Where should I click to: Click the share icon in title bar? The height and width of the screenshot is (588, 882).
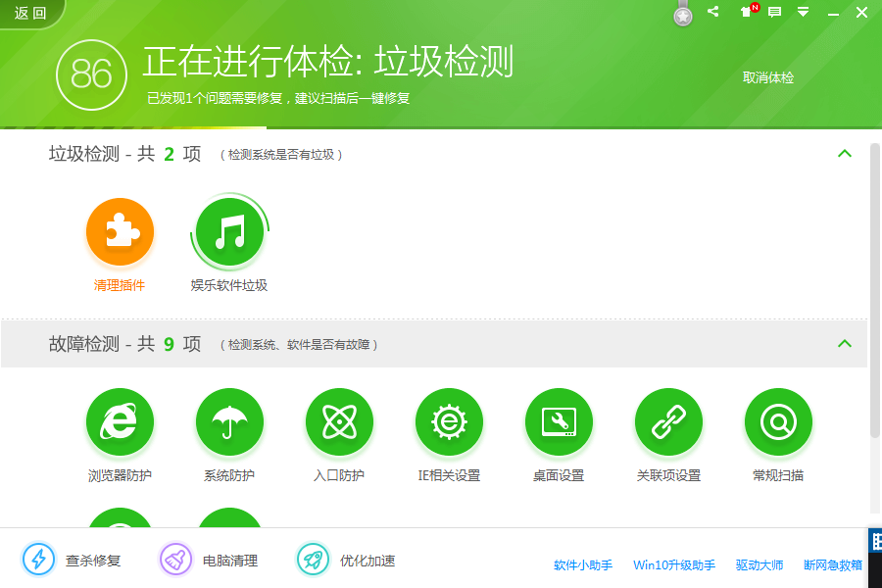pos(712,12)
